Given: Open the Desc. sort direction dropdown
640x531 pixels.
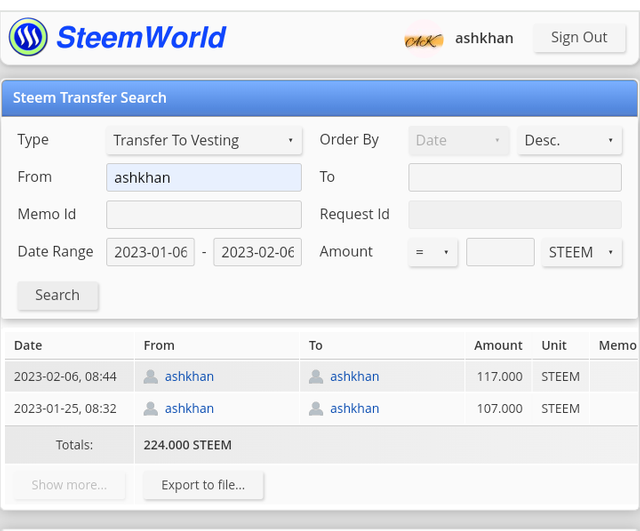Looking at the screenshot, I should [x=569, y=140].
